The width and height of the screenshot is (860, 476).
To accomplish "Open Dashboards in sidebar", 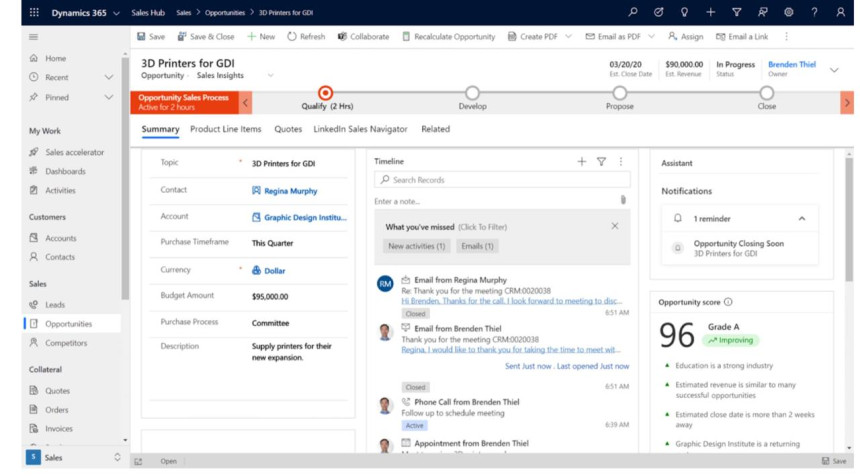I will 65,171.
